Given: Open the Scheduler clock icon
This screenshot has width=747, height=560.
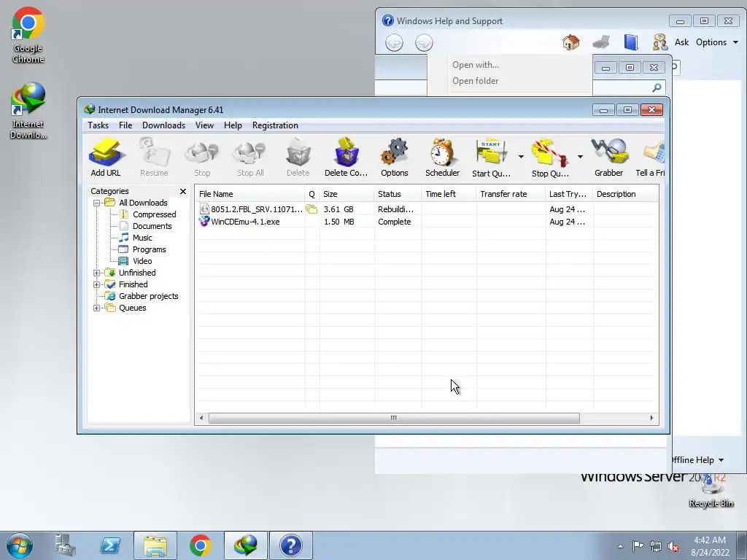Looking at the screenshot, I should (443, 157).
